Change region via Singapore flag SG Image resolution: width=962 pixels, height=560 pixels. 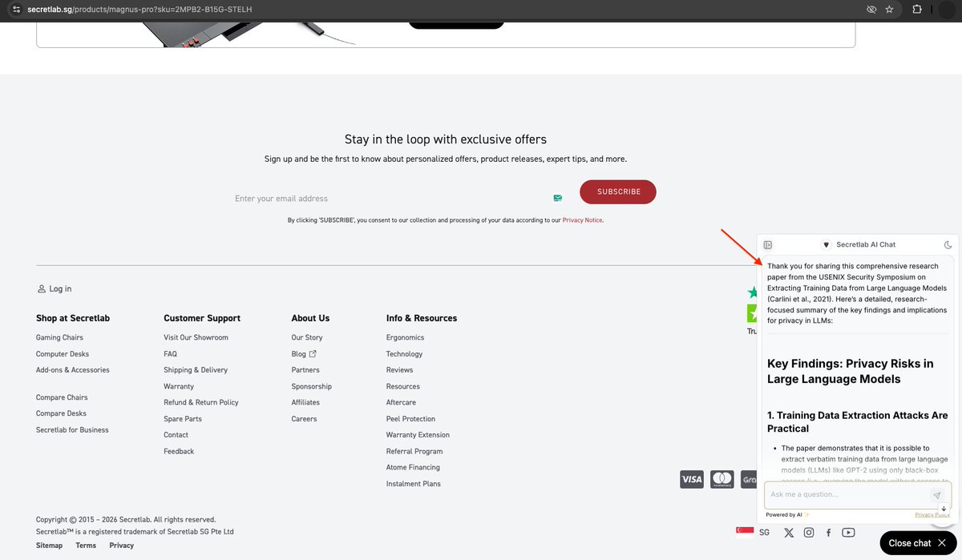[x=753, y=532]
